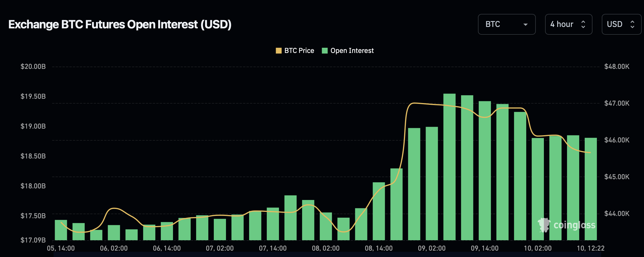The height and width of the screenshot is (257, 644).
Task: Toggle the BTC Price legend text label
Action: pyautogui.click(x=299, y=51)
